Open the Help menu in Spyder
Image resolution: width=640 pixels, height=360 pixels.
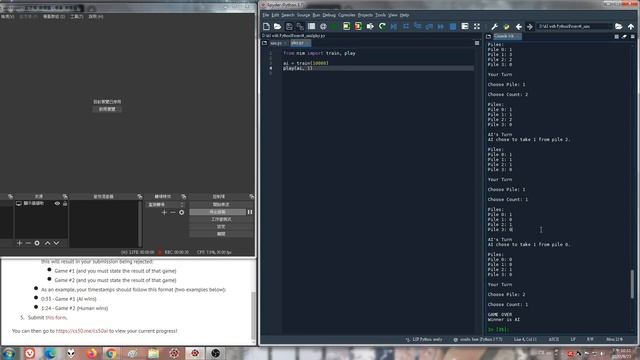pyautogui.click(x=404, y=15)
